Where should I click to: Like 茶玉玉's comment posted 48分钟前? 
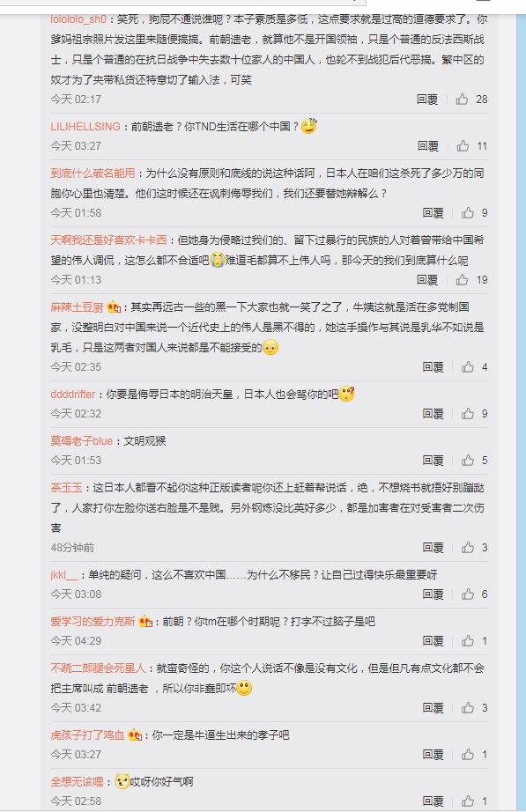click(468, 548)
